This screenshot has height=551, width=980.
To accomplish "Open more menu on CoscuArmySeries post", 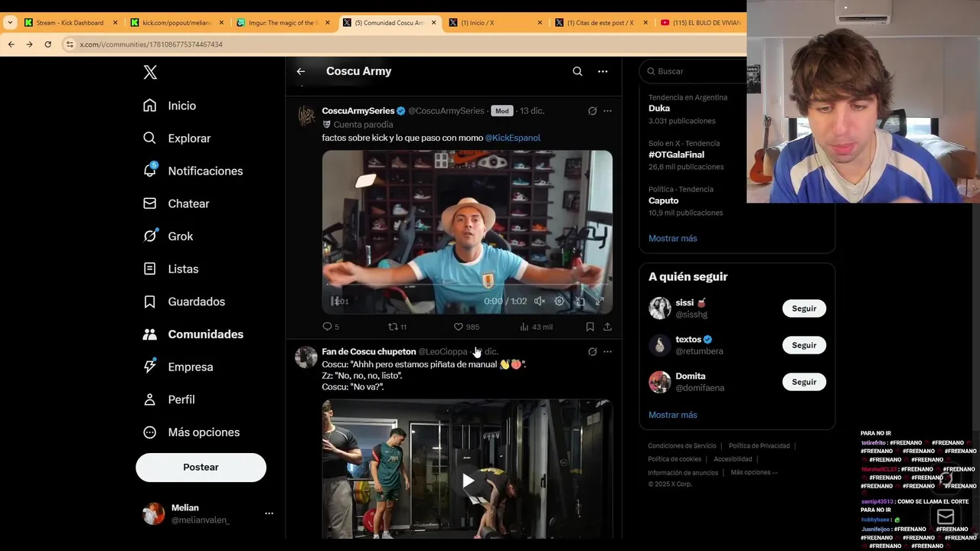I will tap(607, 111).
